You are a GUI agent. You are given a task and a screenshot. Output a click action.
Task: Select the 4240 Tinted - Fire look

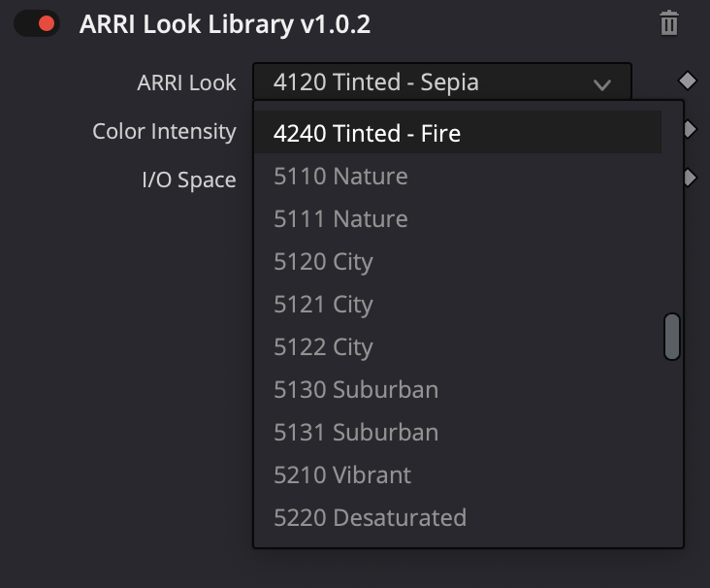pos(458,132)
